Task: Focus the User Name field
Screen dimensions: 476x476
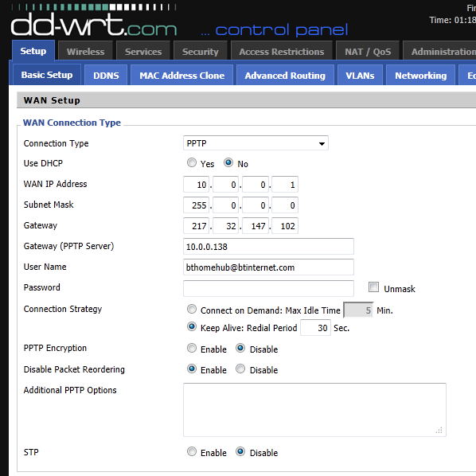Action: click(268, 267)
